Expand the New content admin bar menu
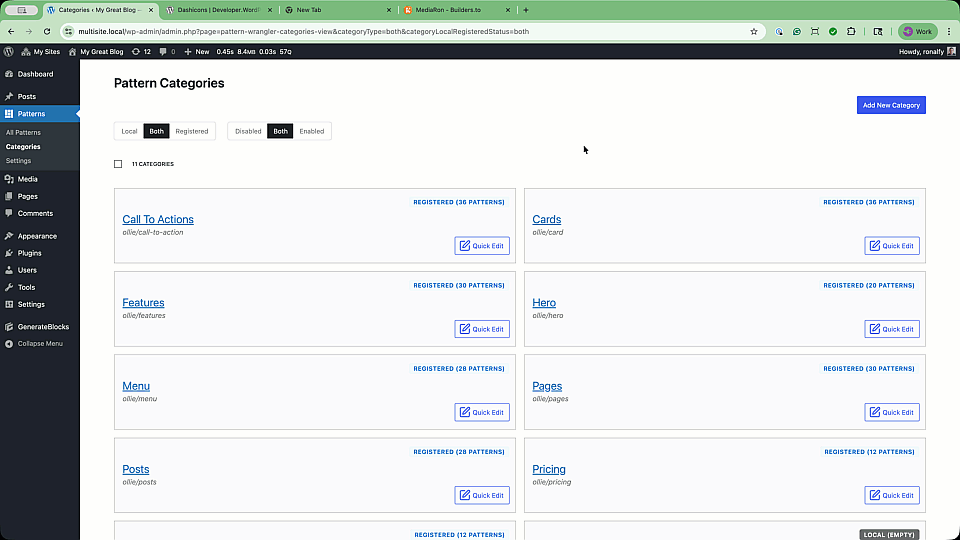 [196, 51]
